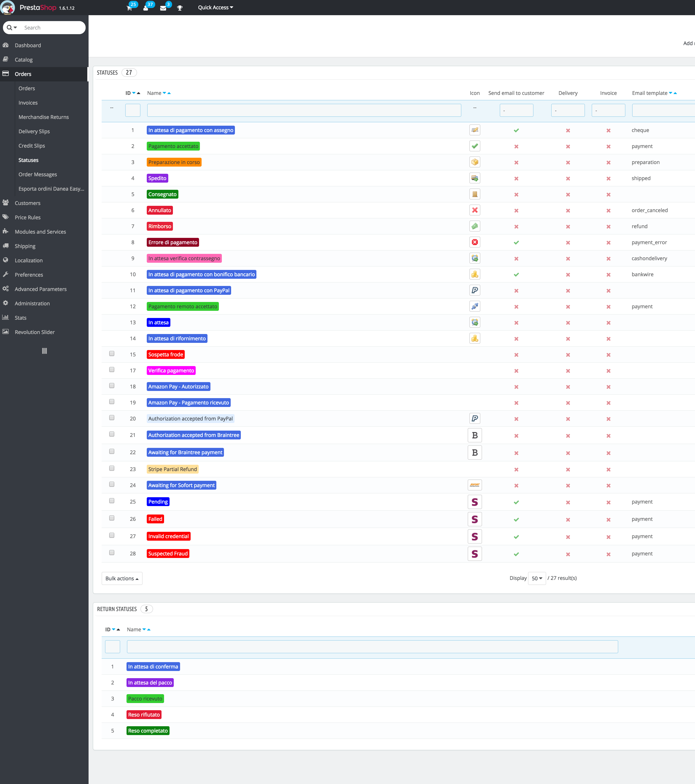Expand the Quick Access dropdown
This screenshot has width=695, height=784.
pos(215,8)
